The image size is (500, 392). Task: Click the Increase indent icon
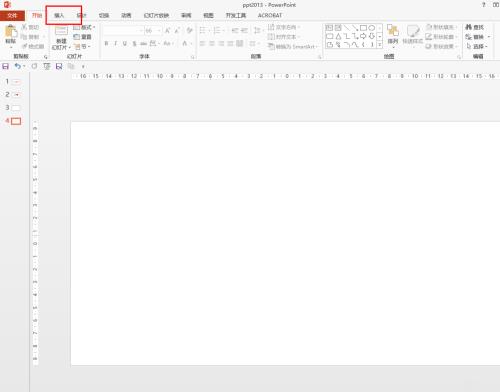tap(244, 31)
